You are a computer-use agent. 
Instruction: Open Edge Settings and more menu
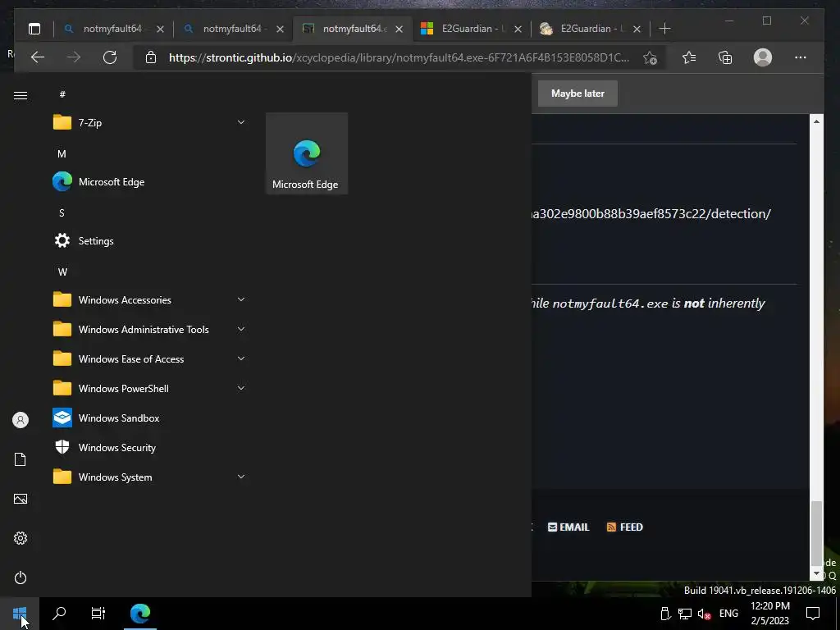(801, 57)
